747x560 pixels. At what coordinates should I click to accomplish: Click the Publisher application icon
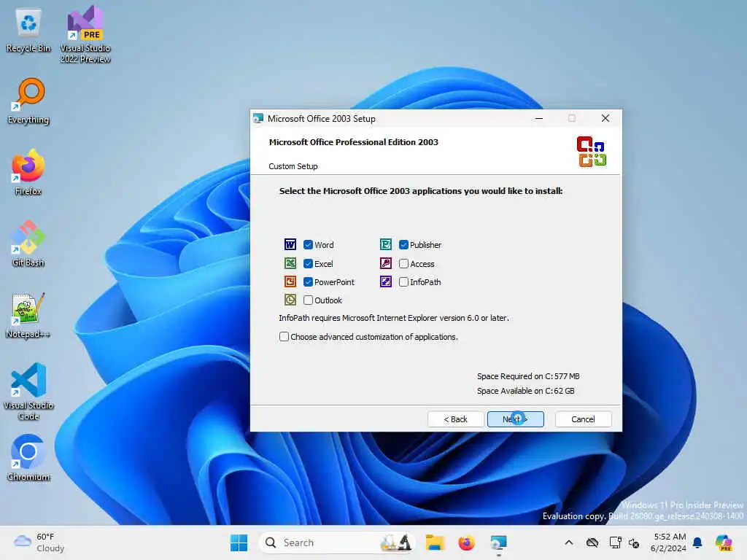pyautogui.click(x=386, y=245)
